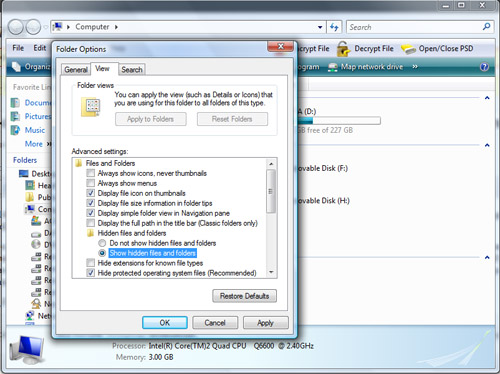The width and height of the screenshot is (500, 374).
Task: Uncheck Display simple folder view in Navigation pane
Action: (90, 213)
